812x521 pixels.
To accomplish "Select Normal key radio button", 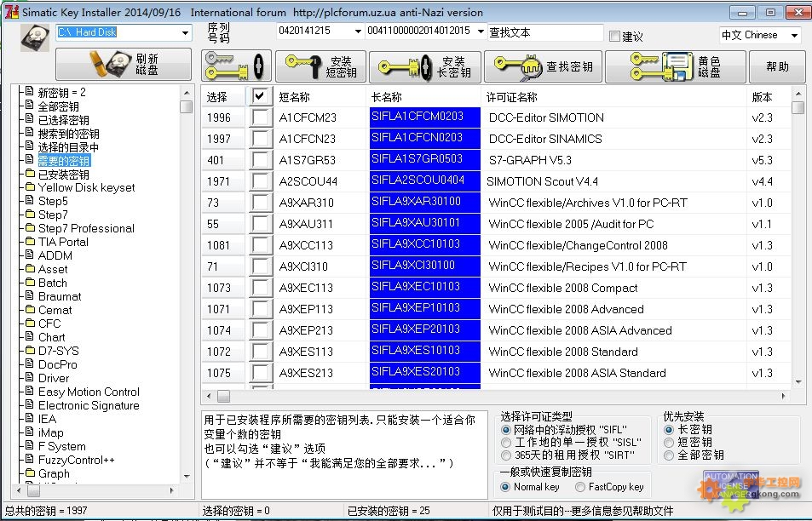I will (x=505, y=487).
